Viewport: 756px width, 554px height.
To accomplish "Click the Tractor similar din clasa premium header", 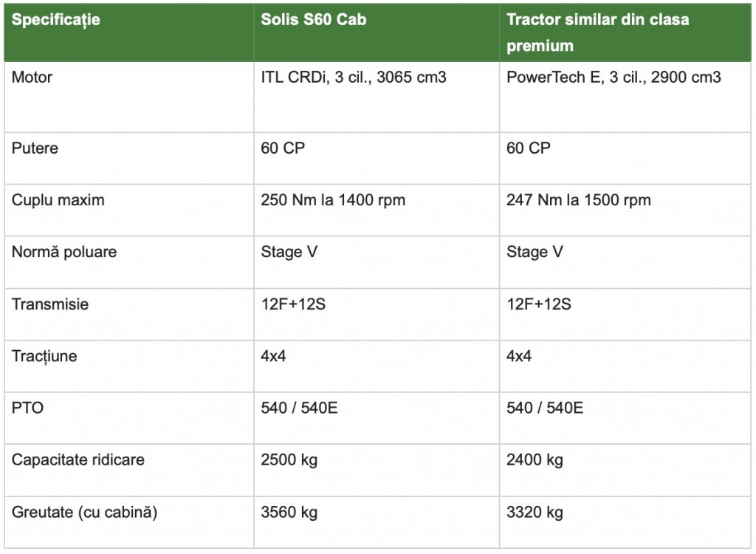I will point(597,33).
